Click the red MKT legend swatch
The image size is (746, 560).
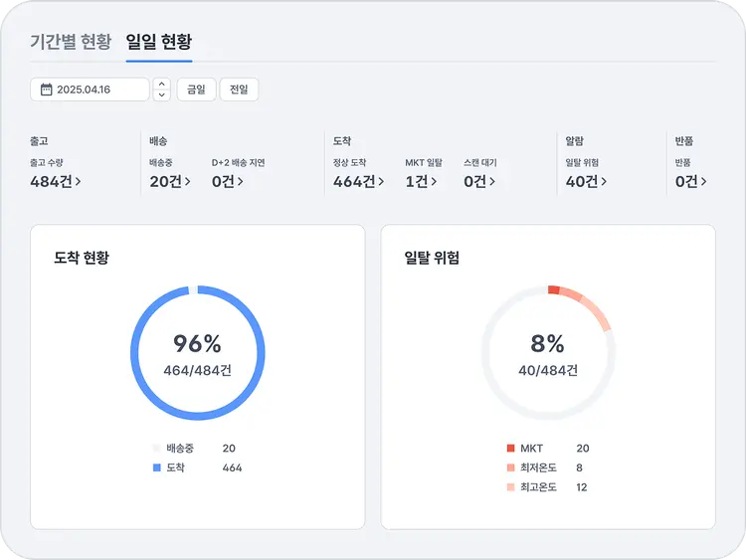pos(510,449)
